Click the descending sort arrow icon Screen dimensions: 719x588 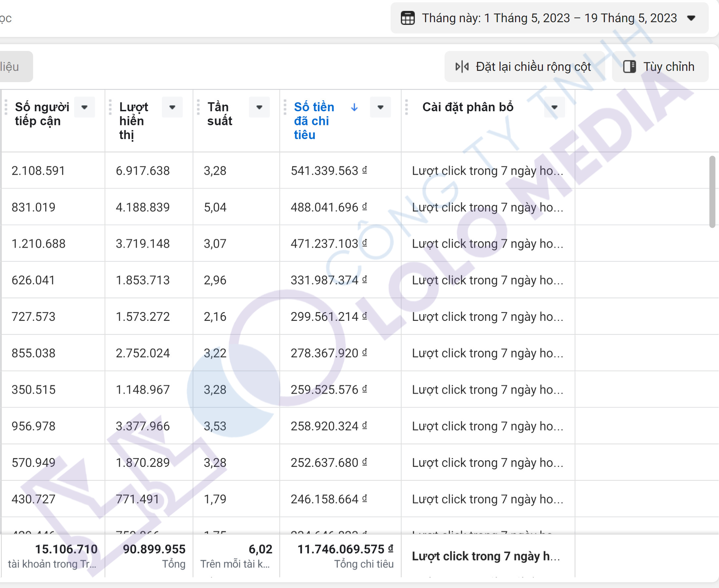tap(354, 107)
